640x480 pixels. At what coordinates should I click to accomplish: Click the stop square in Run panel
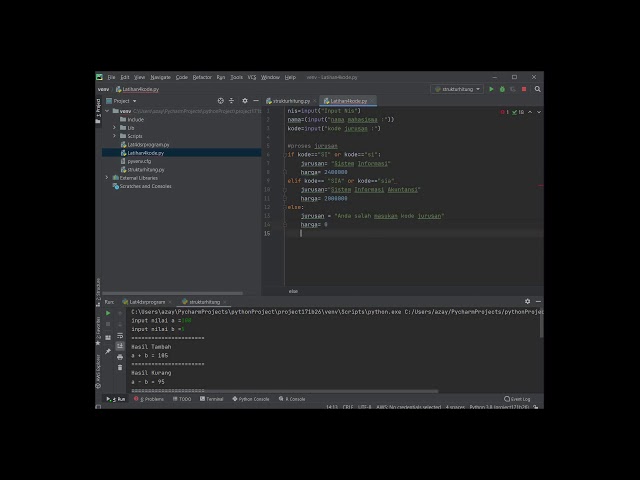(108, 324)
